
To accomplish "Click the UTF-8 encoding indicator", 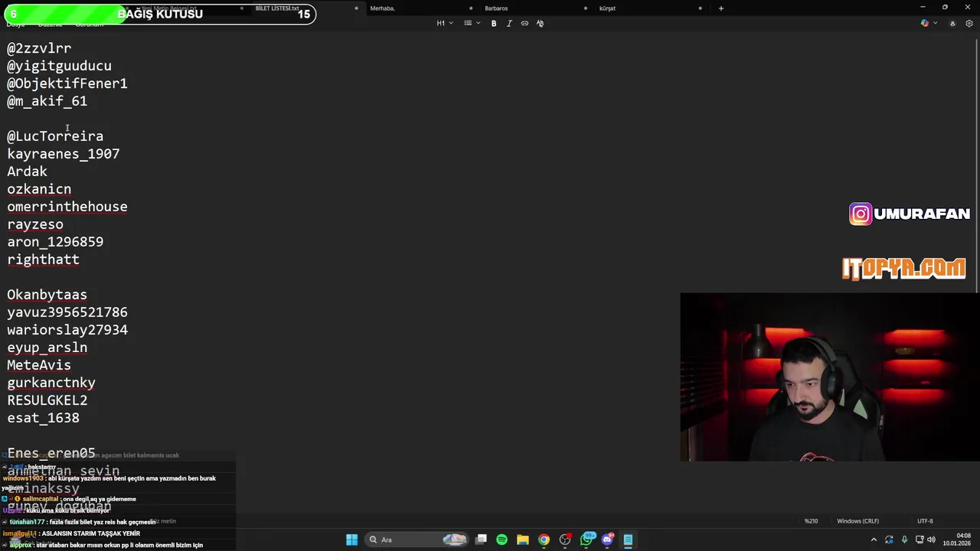I will 925,521.
